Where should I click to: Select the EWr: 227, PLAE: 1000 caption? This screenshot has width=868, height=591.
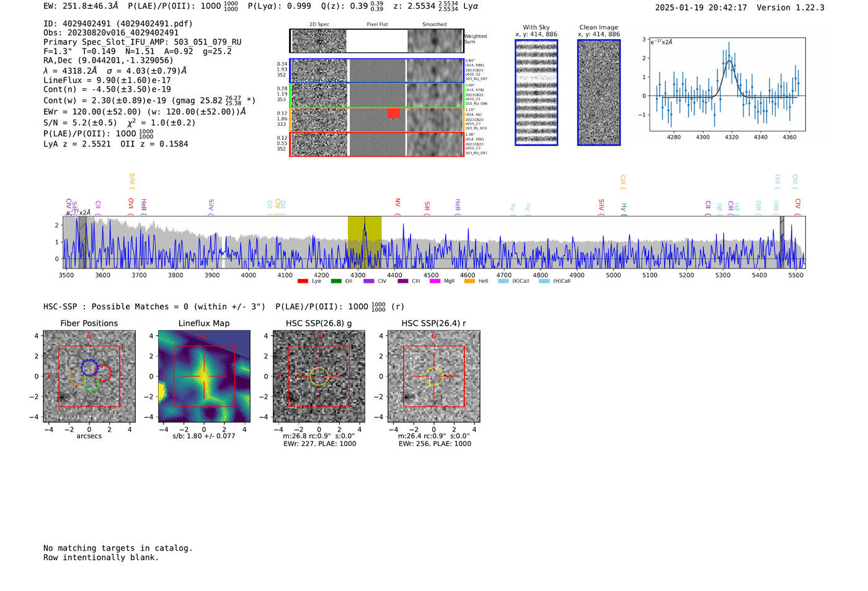[320, 444]
